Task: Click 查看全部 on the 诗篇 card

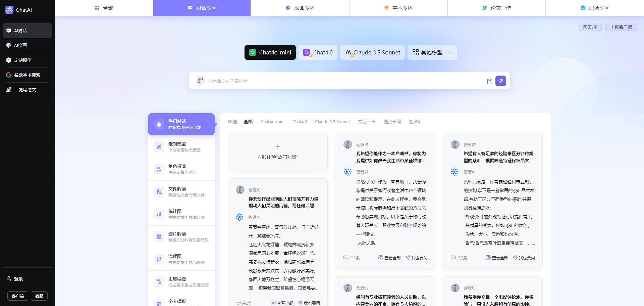Action: click(282, 303)
